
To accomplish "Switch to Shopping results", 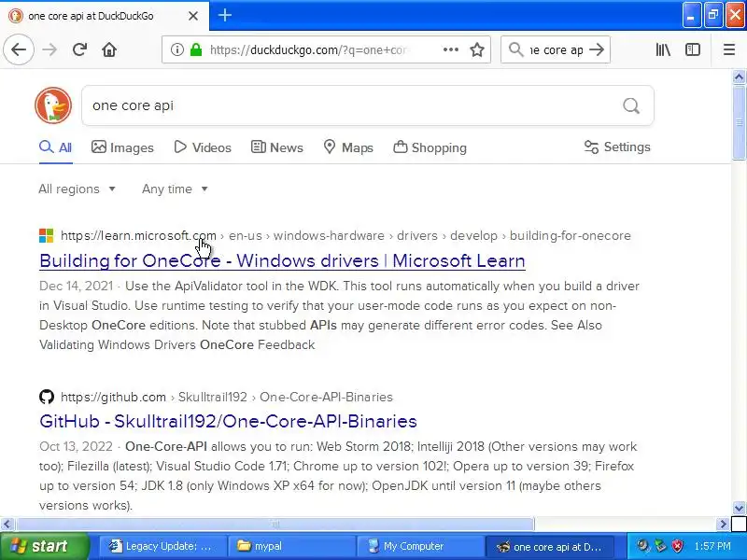I will tap(430, 147).
